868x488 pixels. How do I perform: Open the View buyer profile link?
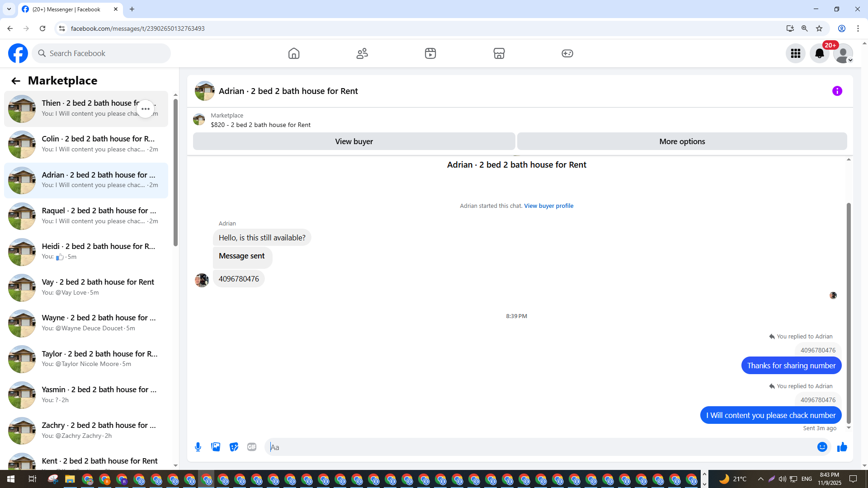pyautogui.click(x=548, y=206)
